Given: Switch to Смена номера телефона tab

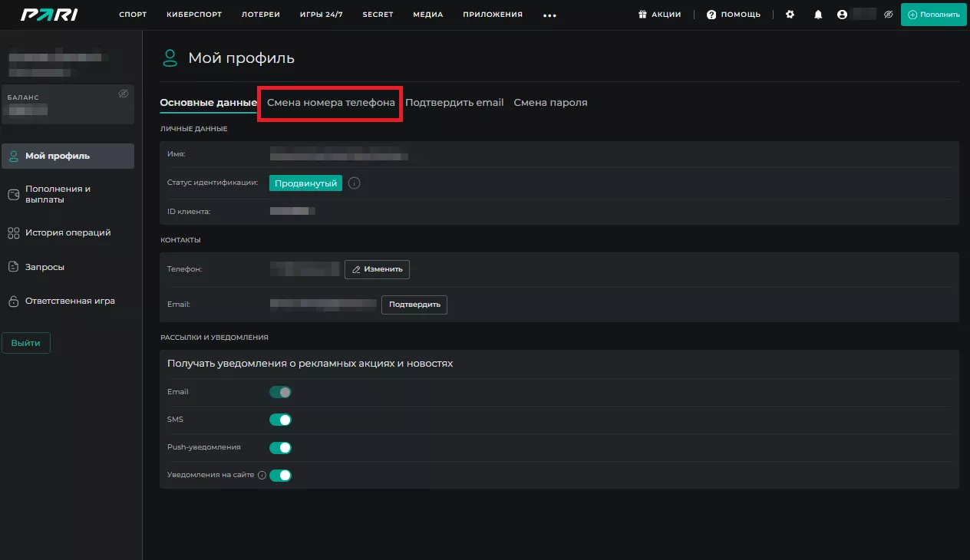Looking at the screenshot, I should pyautogui.click(x=331, y=103).
